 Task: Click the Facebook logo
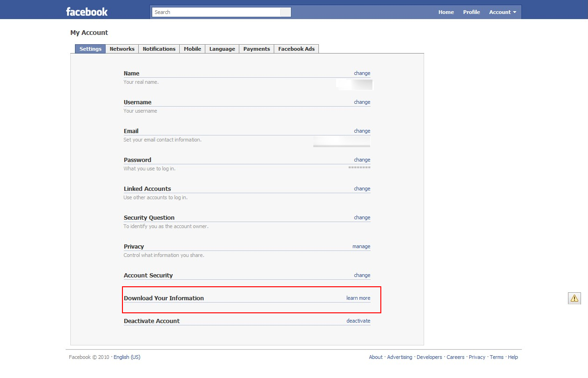point(87,12)
